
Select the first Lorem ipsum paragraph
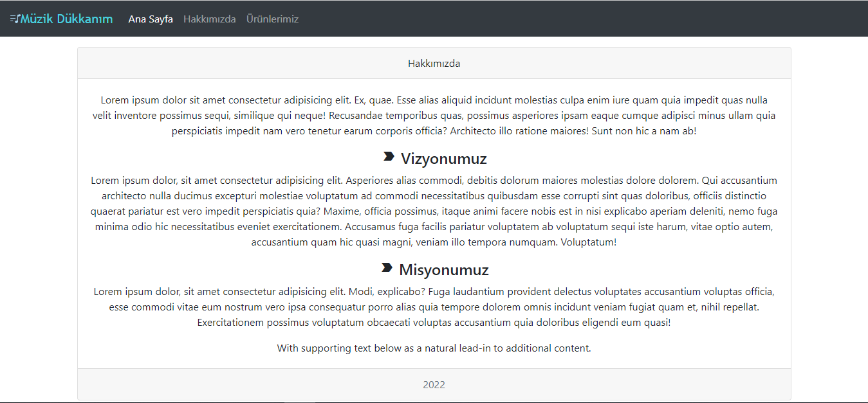pos(434,116)
